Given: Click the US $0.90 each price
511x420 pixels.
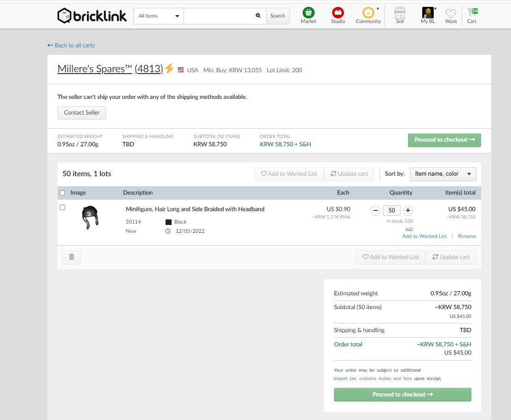Looking at the screenshot, I should coord(338,209).
